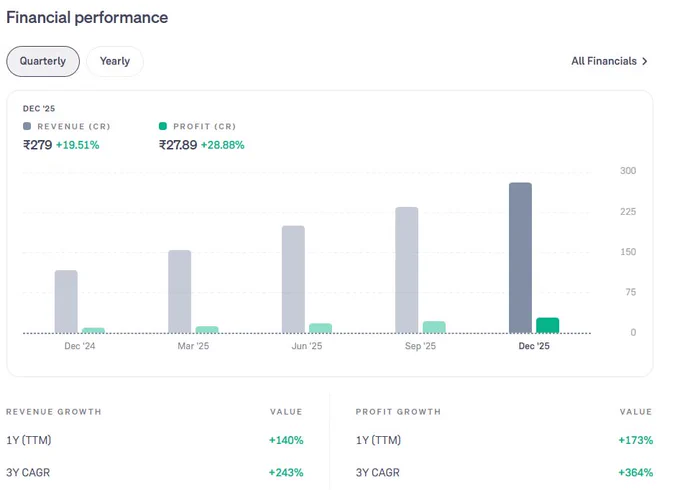Click the PROFIT GROWTH table header
The width and height of the screenshot is (680, 490).
pyautogui.click(x=398, y=412)
